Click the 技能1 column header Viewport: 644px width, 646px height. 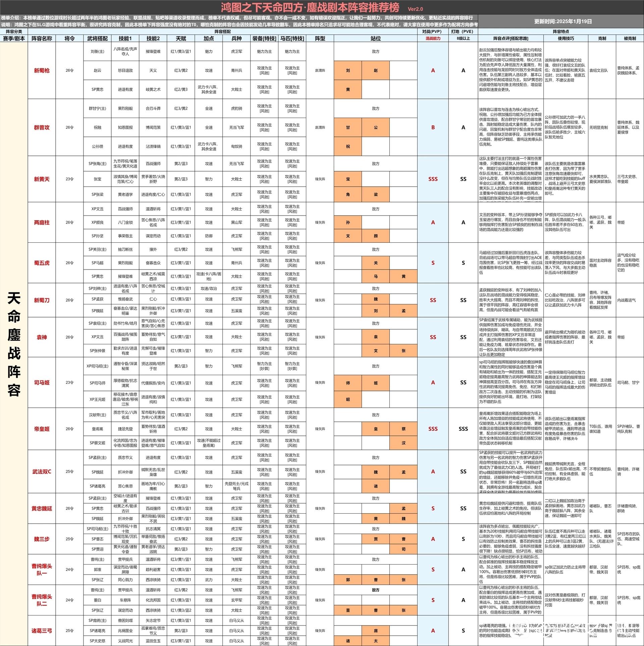(125, 39)
